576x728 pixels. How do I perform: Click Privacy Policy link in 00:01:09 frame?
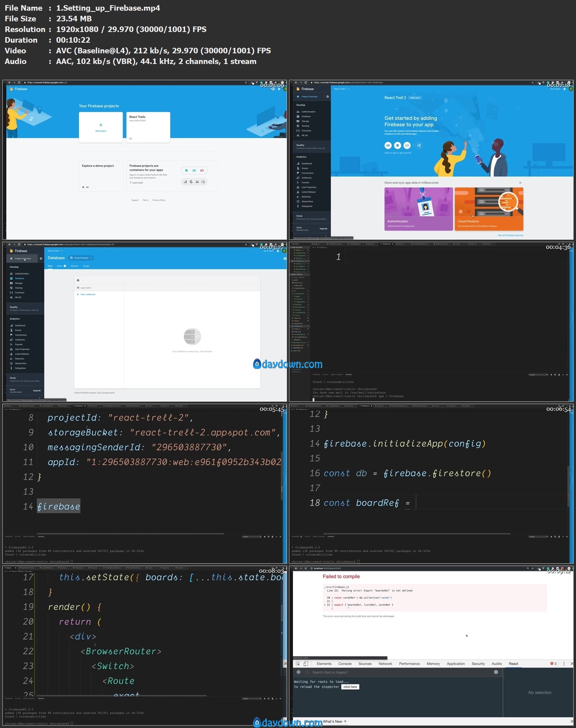(x=159, y=200)
